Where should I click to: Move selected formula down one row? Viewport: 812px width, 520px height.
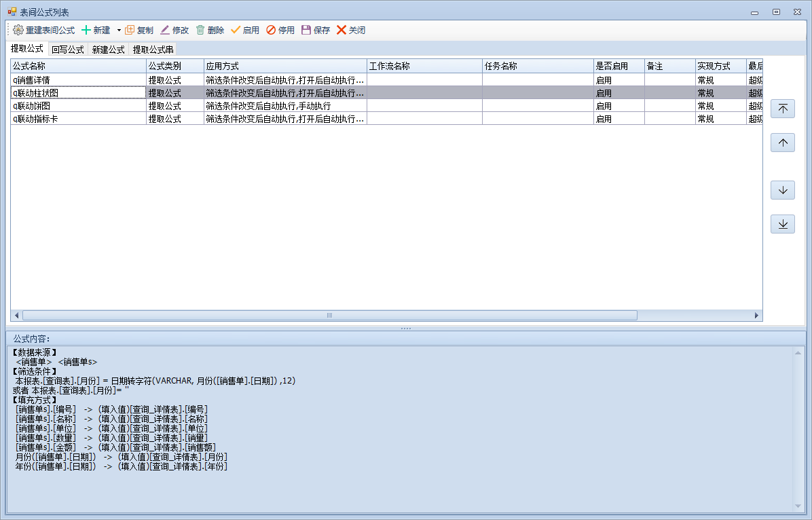tap(782, 190)
